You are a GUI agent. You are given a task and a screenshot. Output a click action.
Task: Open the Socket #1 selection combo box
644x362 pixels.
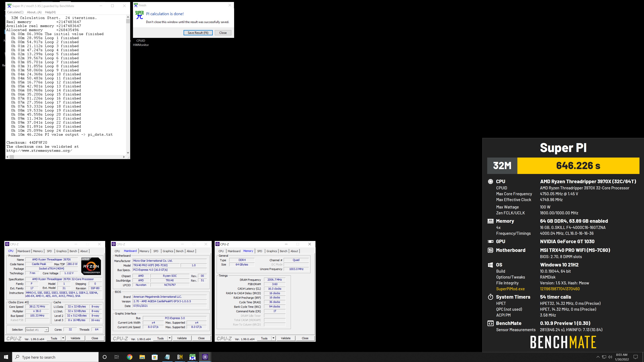(x=37, y=330)
